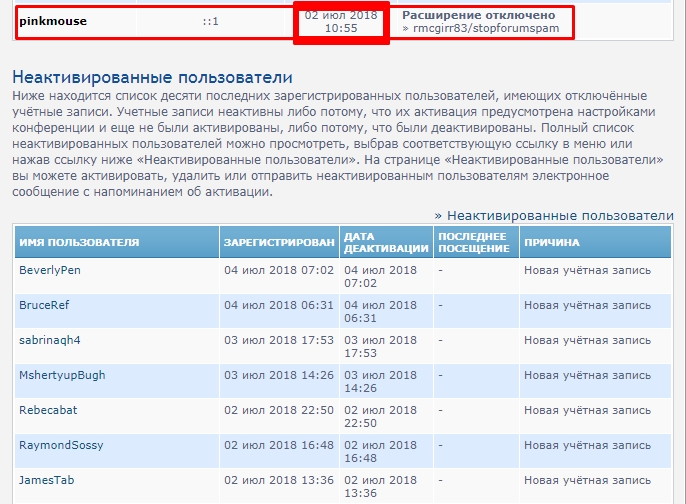Click the ЗАРЕГИСТРИРОВАН column header
Screen dimensions: 686x504
pyautogui.click(x=279, y=243)
